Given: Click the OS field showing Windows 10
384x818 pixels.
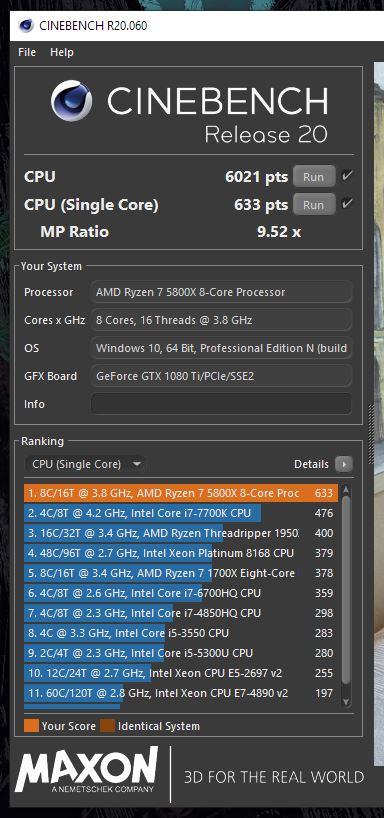Looking at the screenshot, I should pyautogui.click(x=222, y=348).
